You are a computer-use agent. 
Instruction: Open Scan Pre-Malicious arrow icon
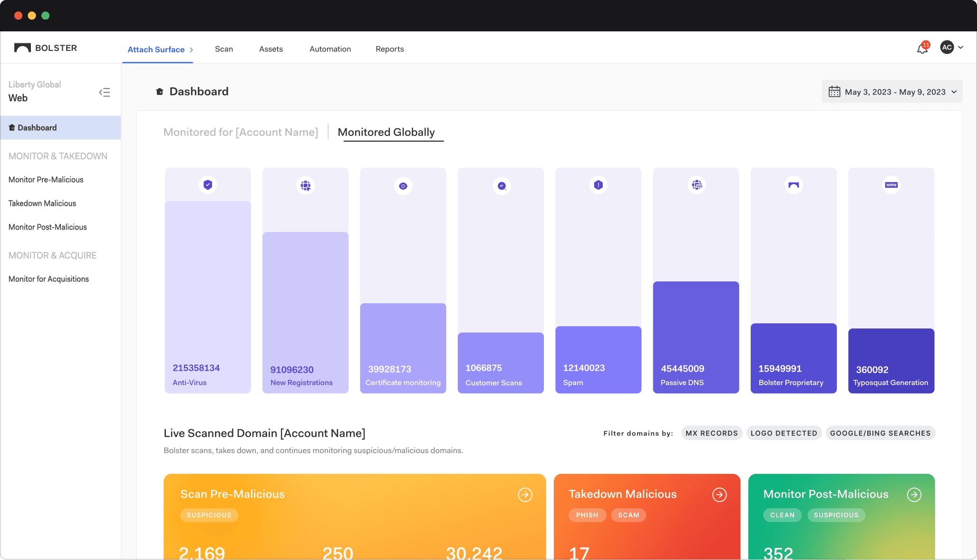point(525,495)
